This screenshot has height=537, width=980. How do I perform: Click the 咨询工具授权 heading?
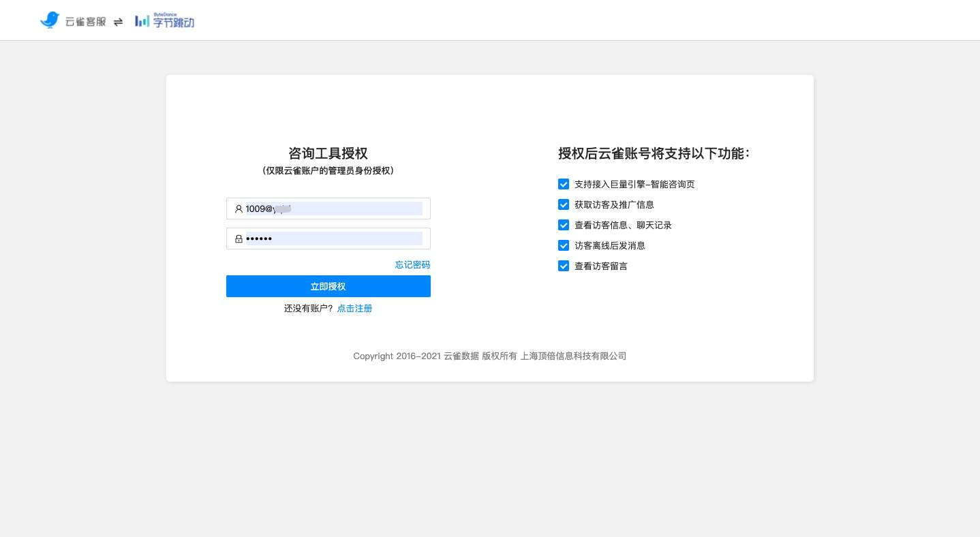pyautogui.click(x=328, y=153)
